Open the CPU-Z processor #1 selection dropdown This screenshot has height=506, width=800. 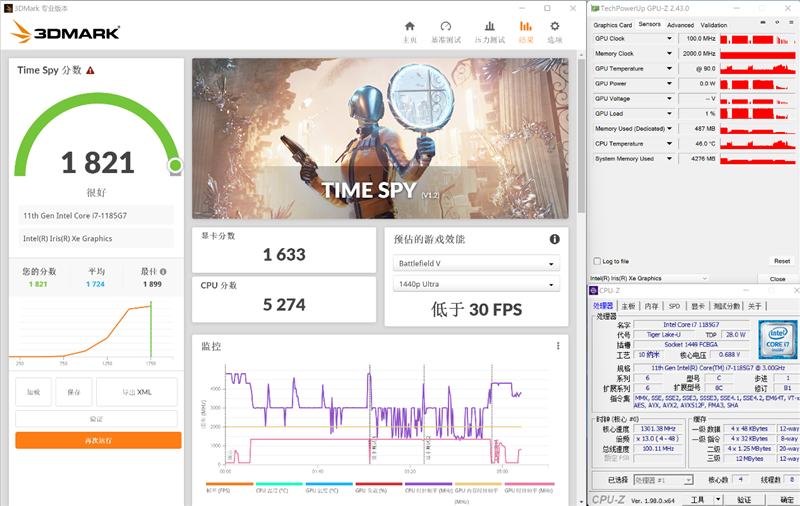[664, 480]
